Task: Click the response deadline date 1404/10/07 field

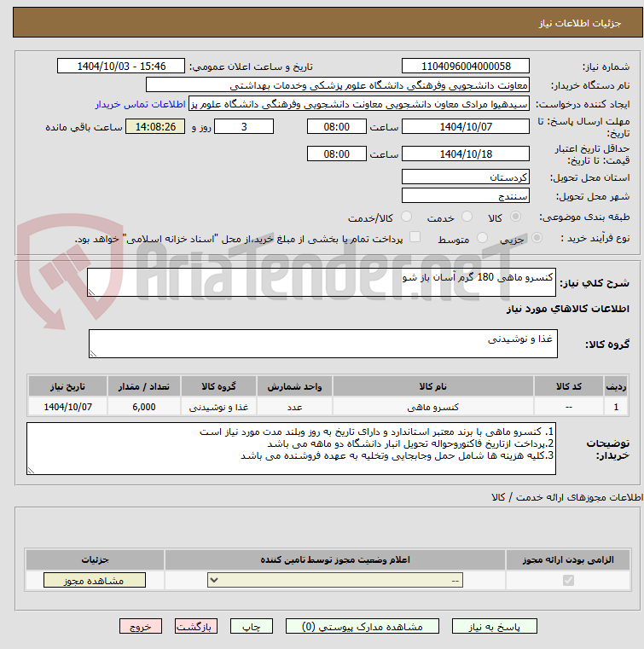Action: coord(466,127)
